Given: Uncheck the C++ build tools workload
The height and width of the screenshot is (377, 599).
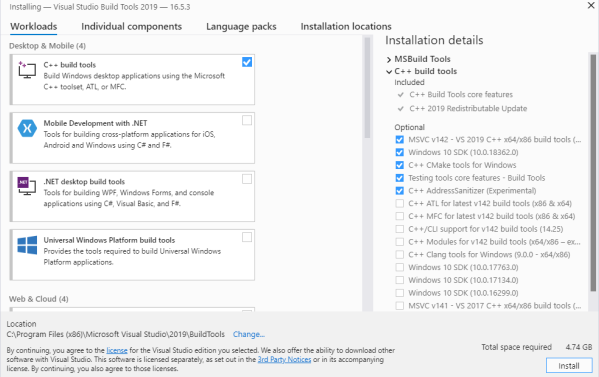Looking at the screenshot, I should pyautogui.click(x=247, y=62).
